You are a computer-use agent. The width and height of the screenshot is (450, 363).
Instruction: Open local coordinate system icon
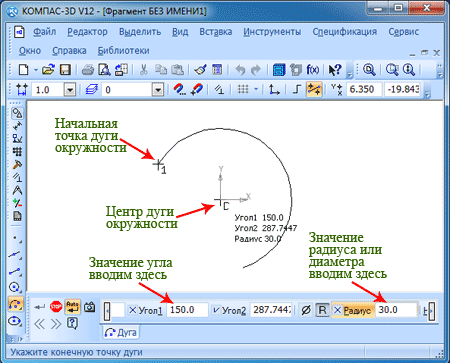pyautogui.click(x=274, y=89)
